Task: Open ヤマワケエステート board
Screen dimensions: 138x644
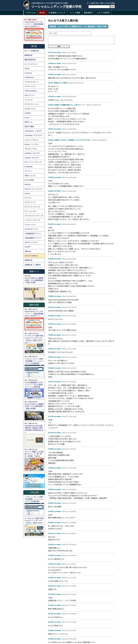Action: tap(34, 82)
